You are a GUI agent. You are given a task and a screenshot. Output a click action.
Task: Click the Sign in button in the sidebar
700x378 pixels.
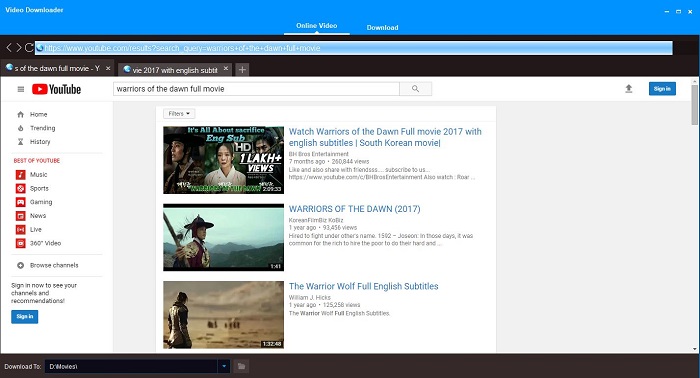(25, 316)
